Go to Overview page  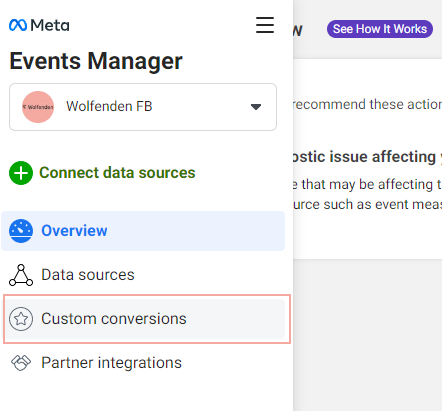(143, 231)
